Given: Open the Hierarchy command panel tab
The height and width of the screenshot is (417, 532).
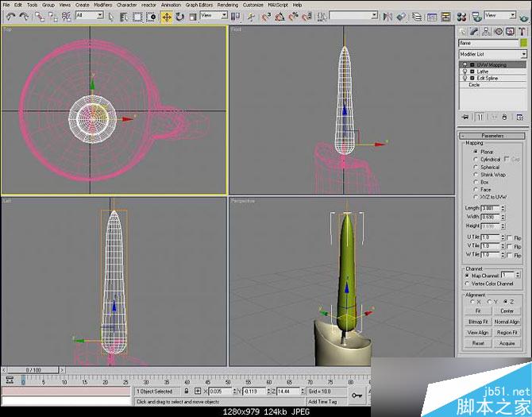Looking at the screenshot, I should (x=486, y=32).
